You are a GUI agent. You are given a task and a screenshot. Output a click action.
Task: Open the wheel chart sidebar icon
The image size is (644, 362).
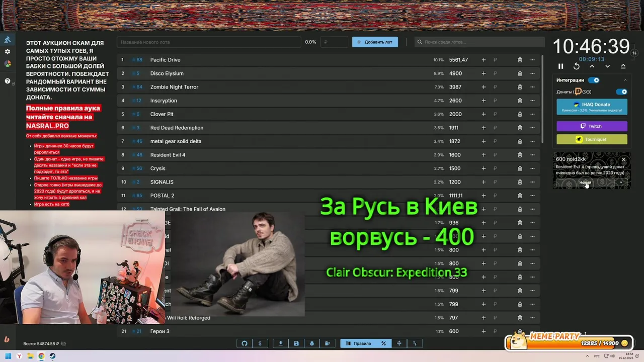click(8, 64)
